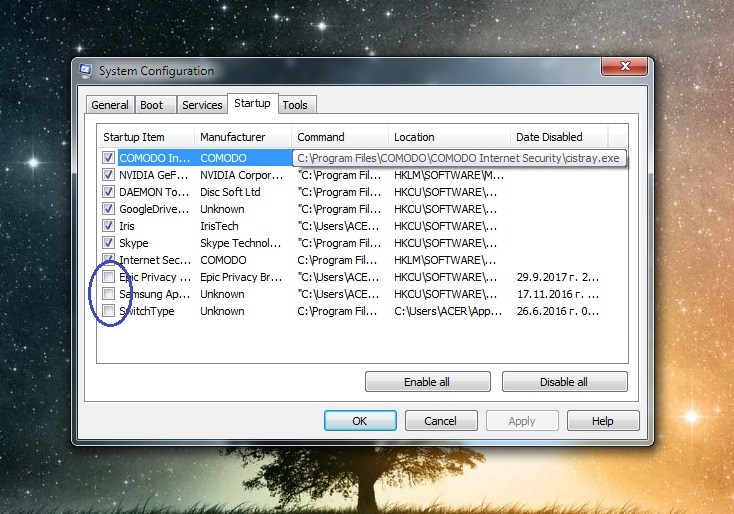Click the DAEMON To... startup item name

pos(154,192)
